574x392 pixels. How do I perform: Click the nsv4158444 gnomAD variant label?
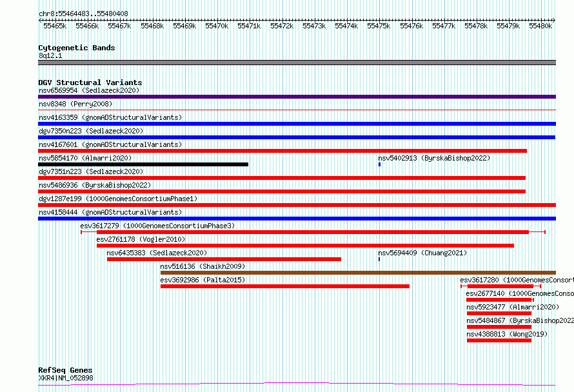coord(110,212)
